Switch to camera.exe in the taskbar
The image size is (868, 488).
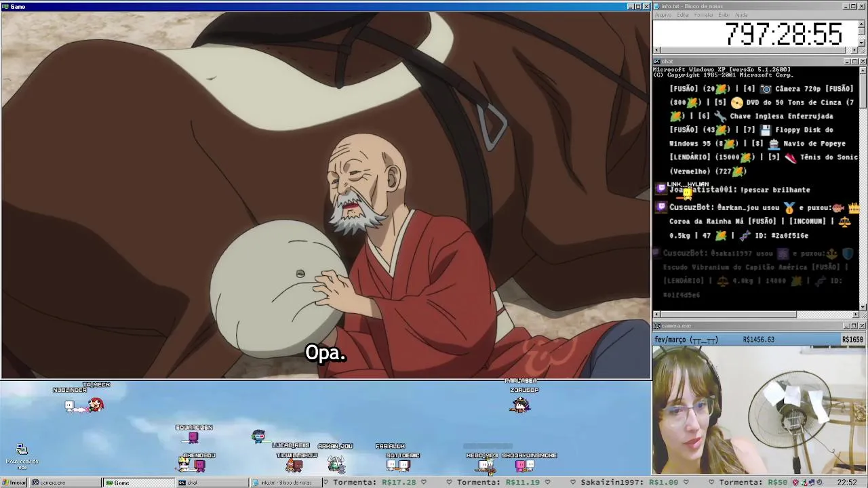[x=66, y=483]
